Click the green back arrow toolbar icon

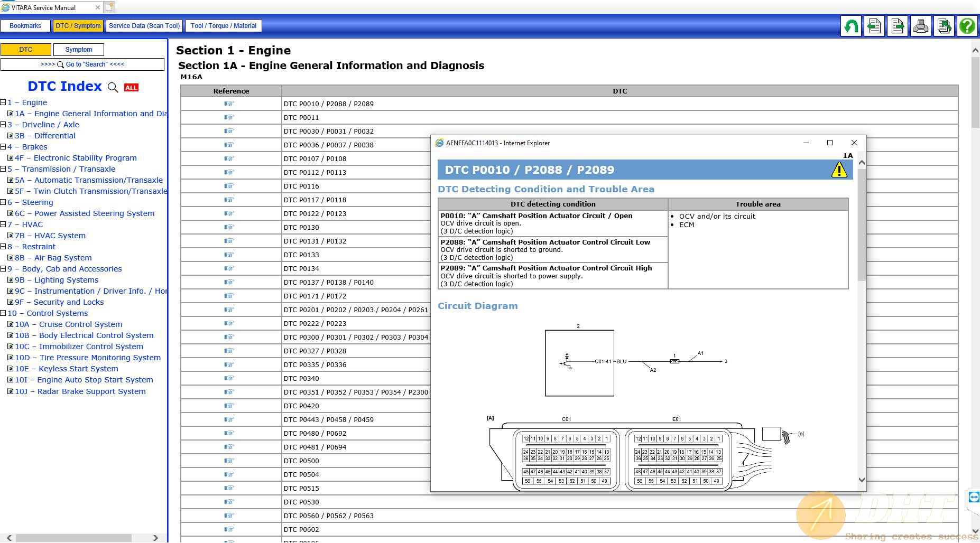851,26
